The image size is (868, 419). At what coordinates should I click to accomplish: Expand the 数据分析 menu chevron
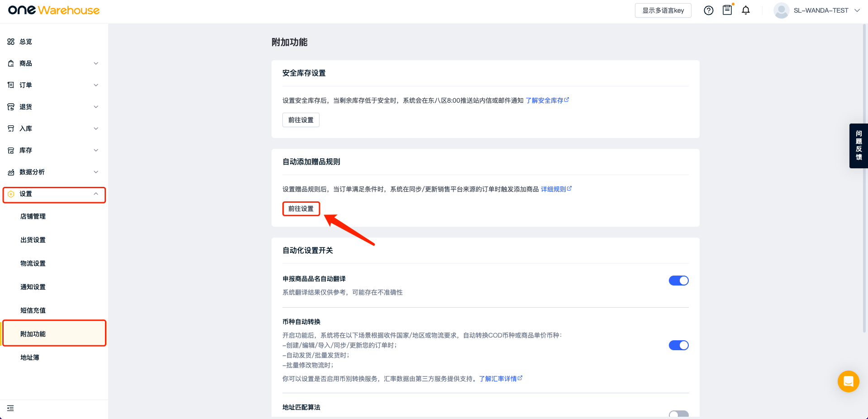tap(96, 172)
